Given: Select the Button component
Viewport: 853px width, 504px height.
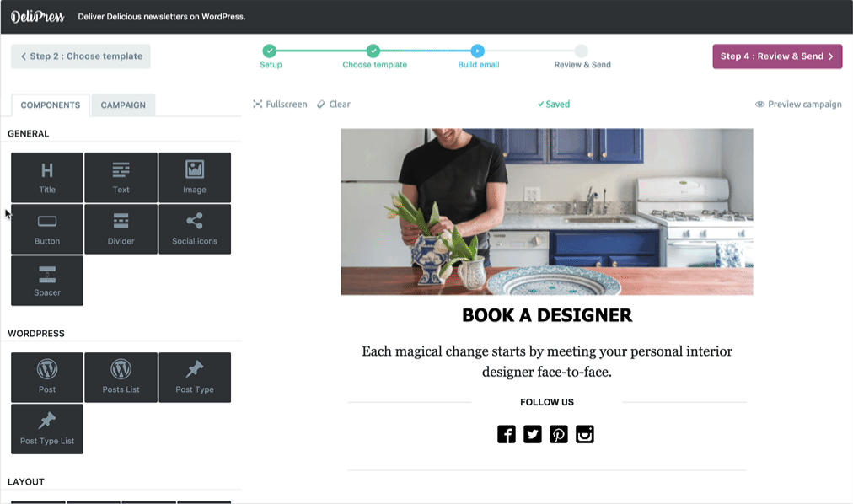Looking at the screenshot, I should point(47,229).
